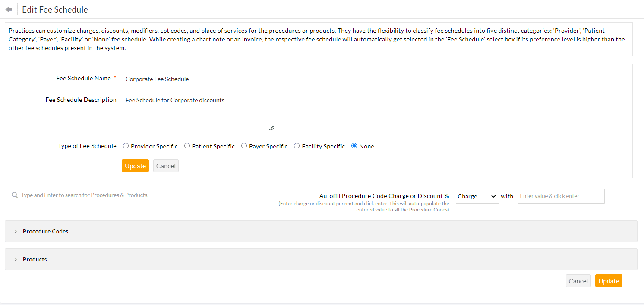Click the bottom-right Update button
Screen dimensions: 644x305
[x=609, y=281]
